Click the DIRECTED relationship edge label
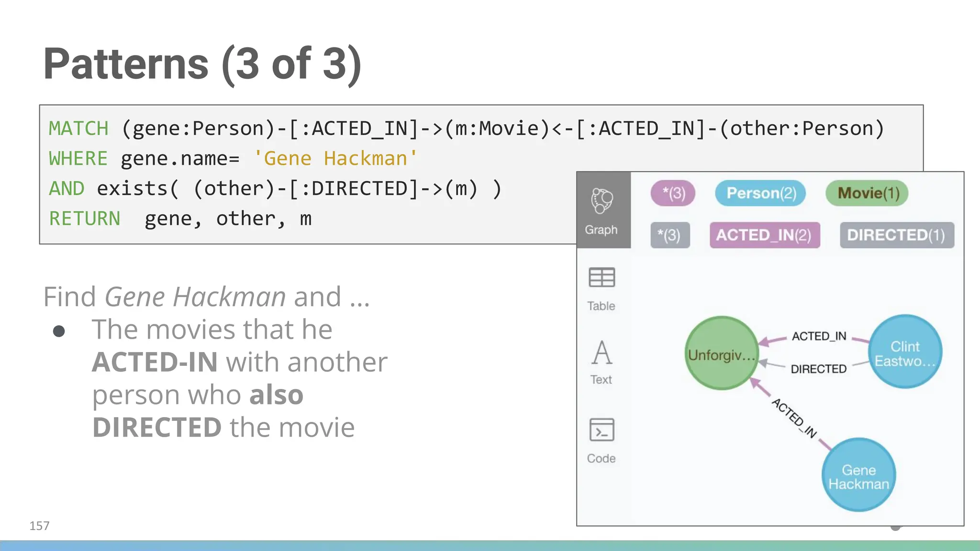 coord(818,369)
